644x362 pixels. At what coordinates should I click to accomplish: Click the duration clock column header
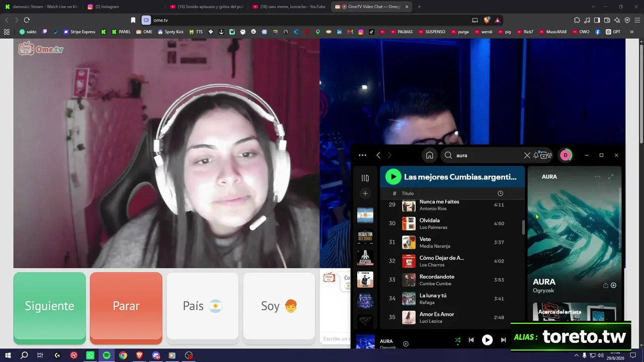[x=500, y=194]
